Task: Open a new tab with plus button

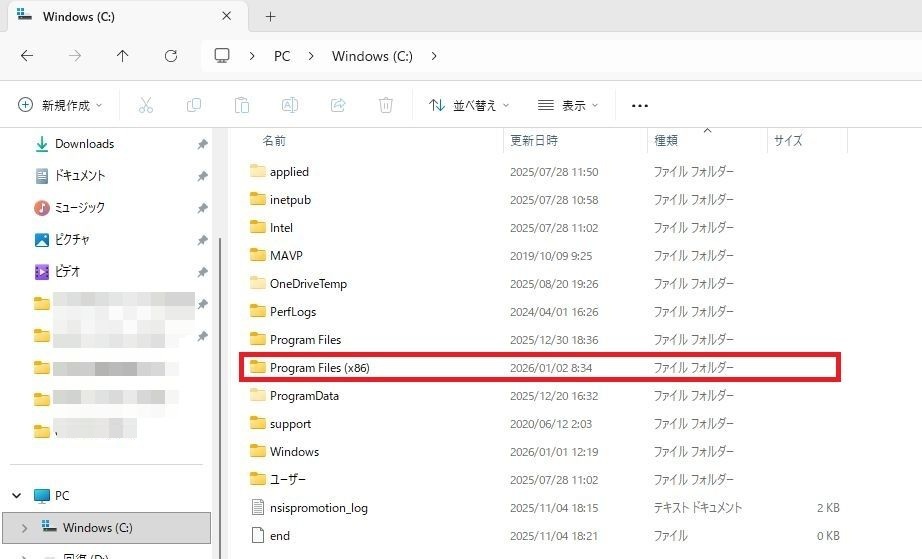Action: pyautogui.click(x=270, y=16)
